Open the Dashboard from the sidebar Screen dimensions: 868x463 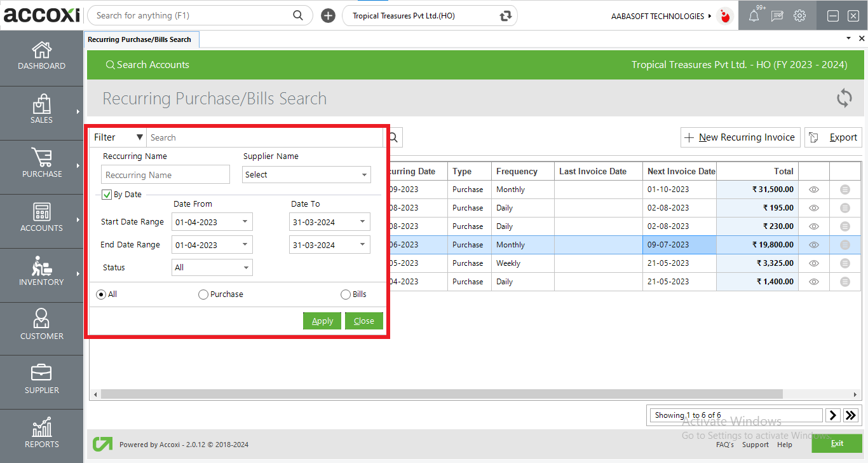click(41, 57)
